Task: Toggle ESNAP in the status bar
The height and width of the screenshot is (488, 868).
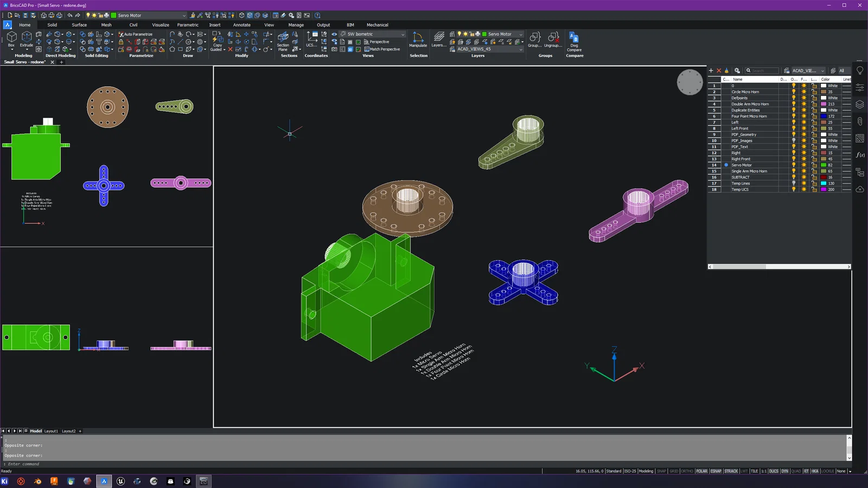Action: (716, 471)
